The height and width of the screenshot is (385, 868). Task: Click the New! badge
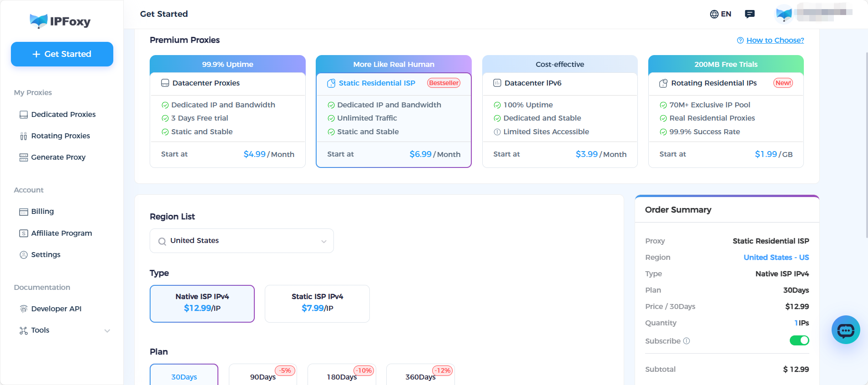click(783, 83)
